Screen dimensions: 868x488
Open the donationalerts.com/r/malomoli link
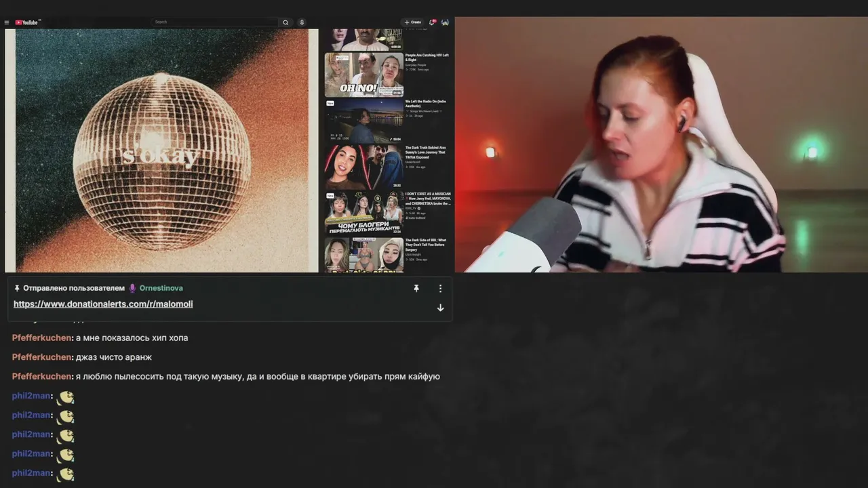103,304
